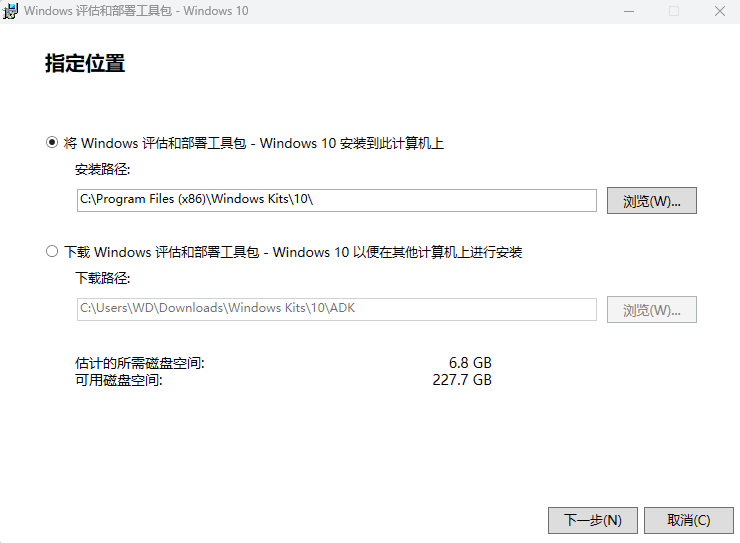Minimize the Windows ADK setup window
Screen dimensions: 740x543
point(627,11)
